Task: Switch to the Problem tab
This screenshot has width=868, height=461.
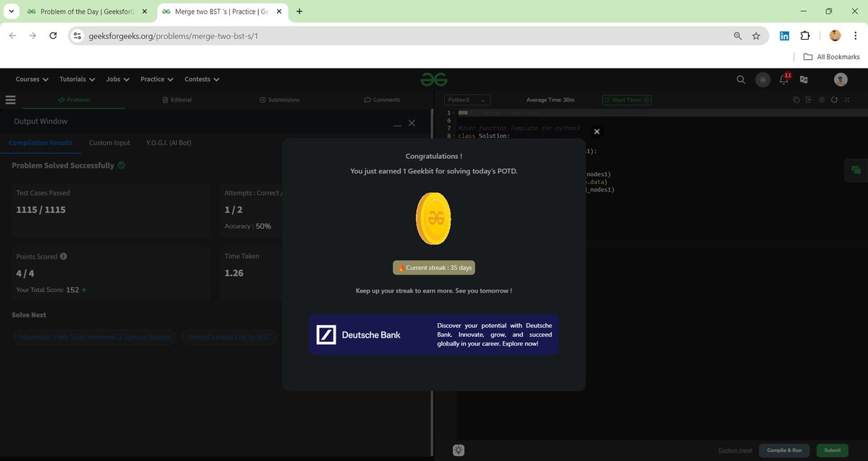Action: [x=74, y=100]
